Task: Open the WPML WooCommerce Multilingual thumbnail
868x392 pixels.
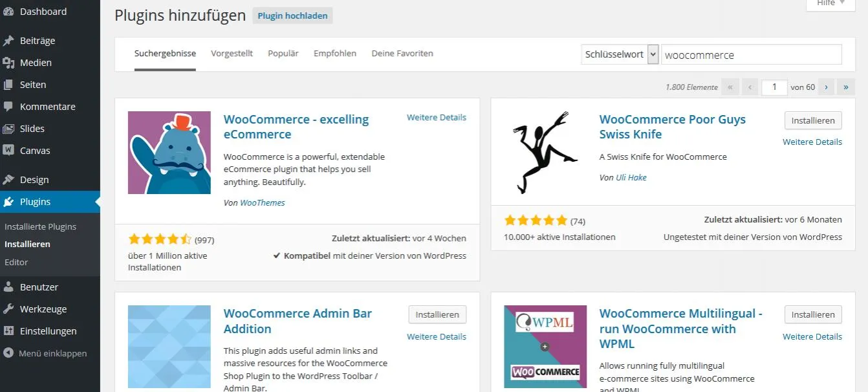Action: coord(545,347)
